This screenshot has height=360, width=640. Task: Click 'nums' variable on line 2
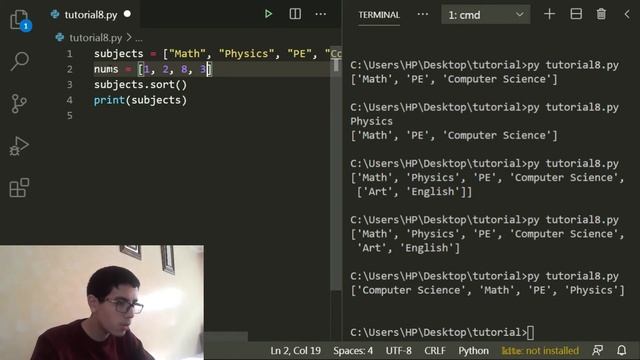(x=106, y=69)
